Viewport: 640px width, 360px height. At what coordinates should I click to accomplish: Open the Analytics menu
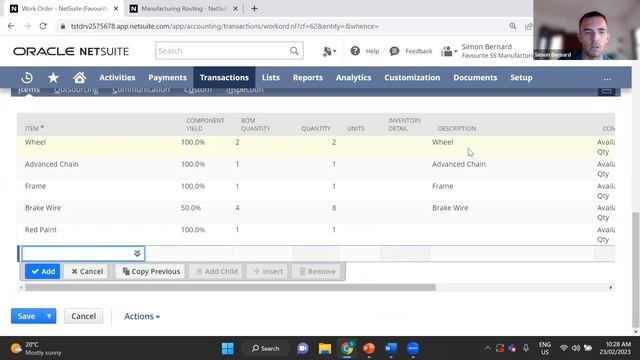pyautogui.click(x=353, y=78)
